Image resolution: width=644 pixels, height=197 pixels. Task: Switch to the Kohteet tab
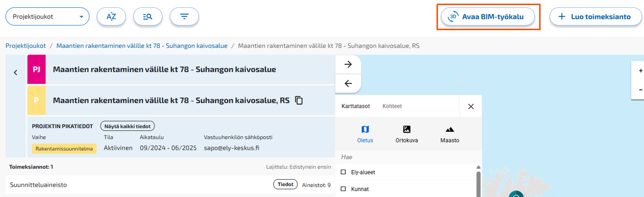[x=392, y=106]
